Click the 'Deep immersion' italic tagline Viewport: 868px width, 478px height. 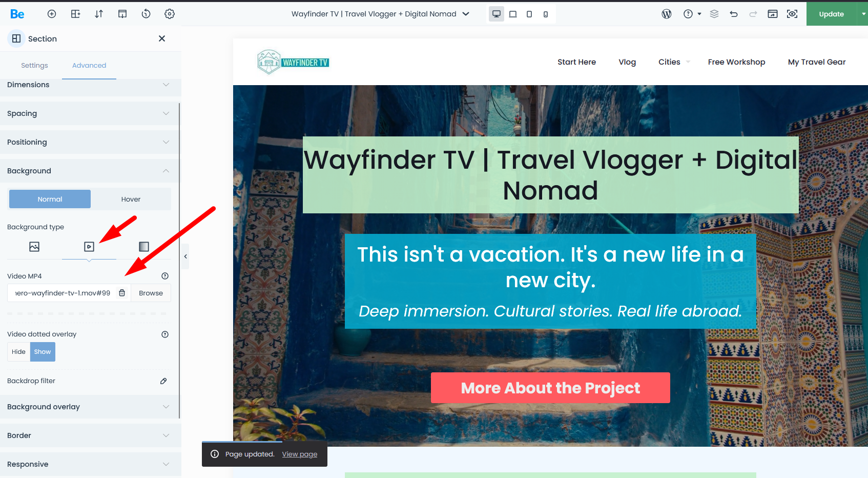[550, 311]
